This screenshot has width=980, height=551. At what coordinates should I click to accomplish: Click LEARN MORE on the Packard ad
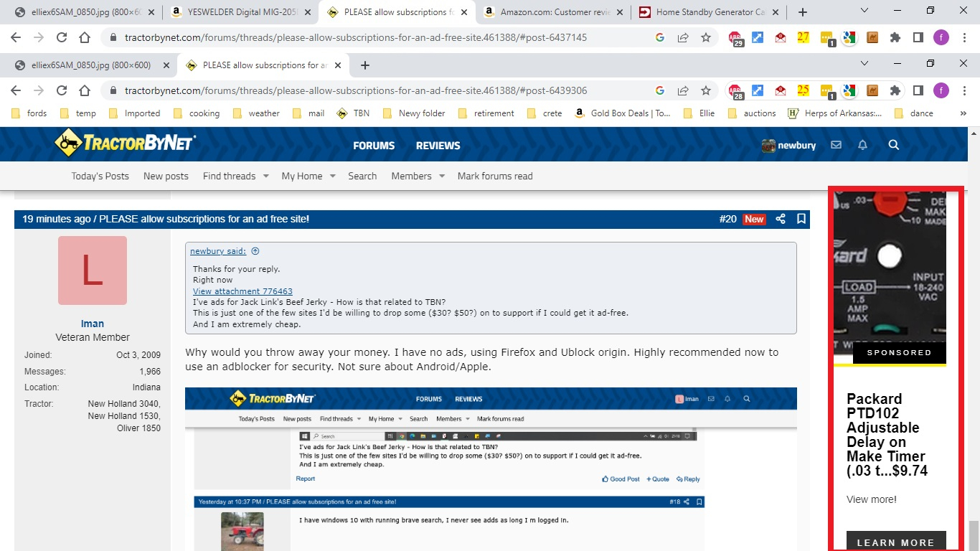pyautogui.click(x=895, y=542)
